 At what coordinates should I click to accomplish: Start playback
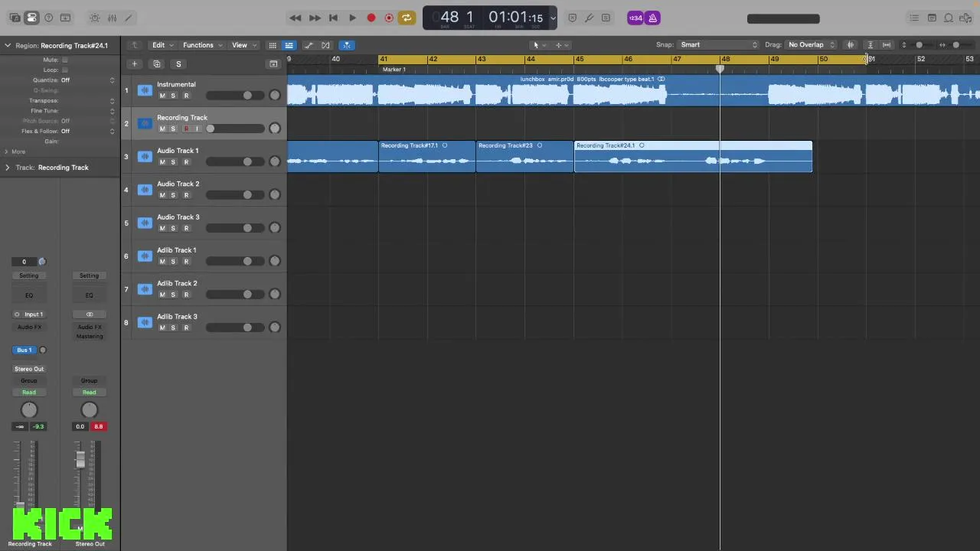pos(352,18)
